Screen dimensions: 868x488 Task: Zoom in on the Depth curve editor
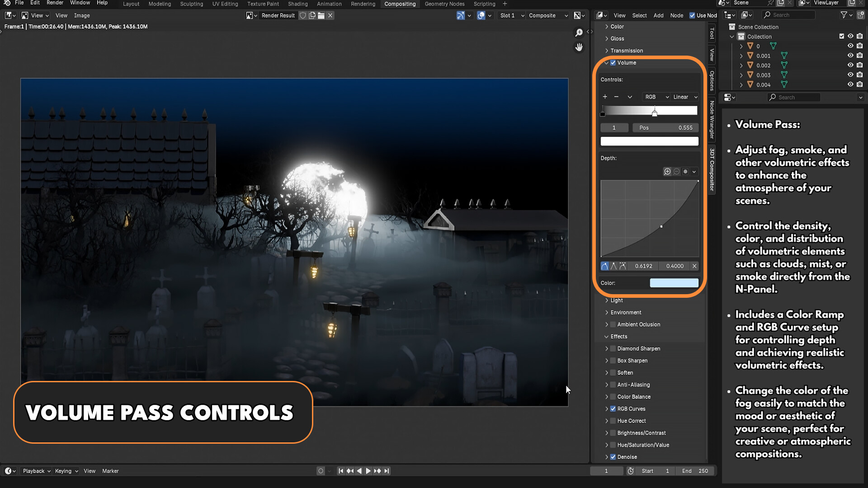point(667,171)
